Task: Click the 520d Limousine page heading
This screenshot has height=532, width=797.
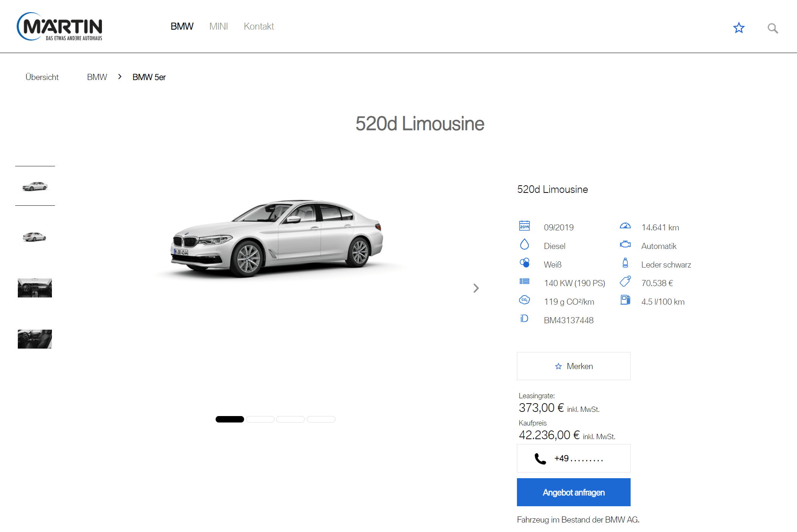Action: tap(420, 124)
